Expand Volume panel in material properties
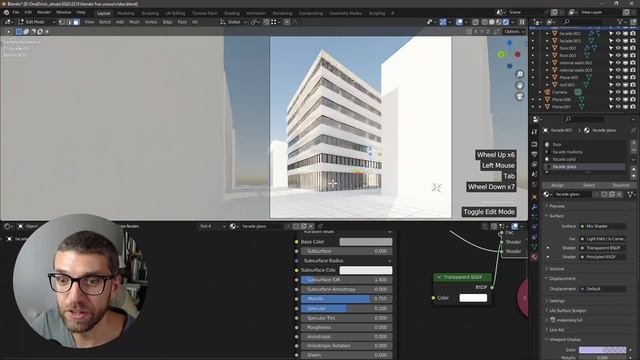The height and width of the screenshot is (360, 640). (x=557, y=269)
